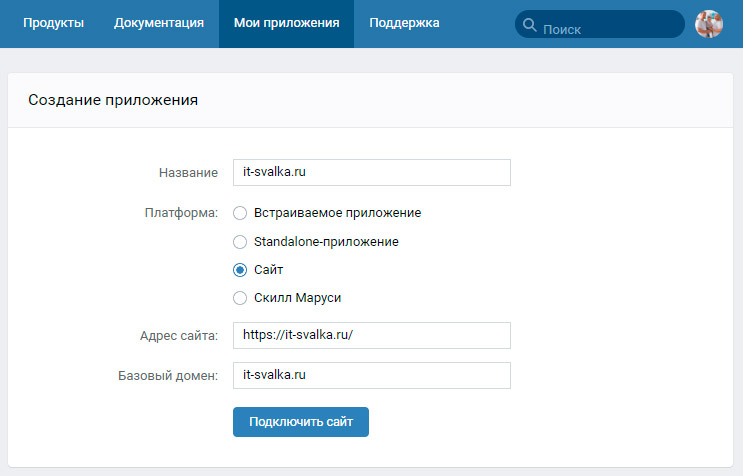Click the Платформа: label
743x476 pixels.
point(181,213)
